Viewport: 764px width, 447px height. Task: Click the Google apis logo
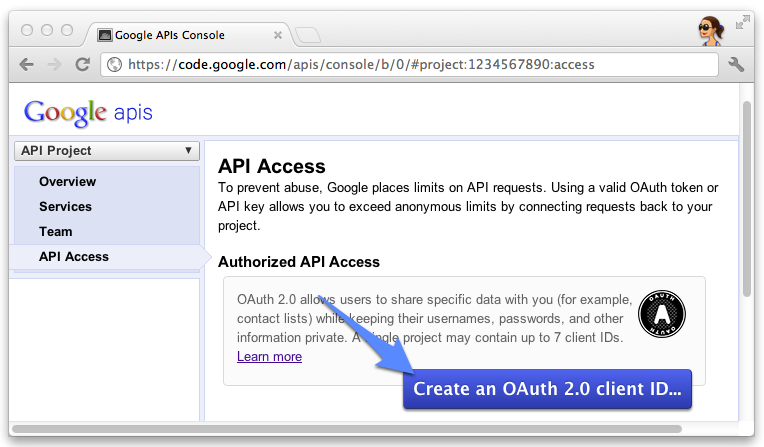click(x=88, y=111)
